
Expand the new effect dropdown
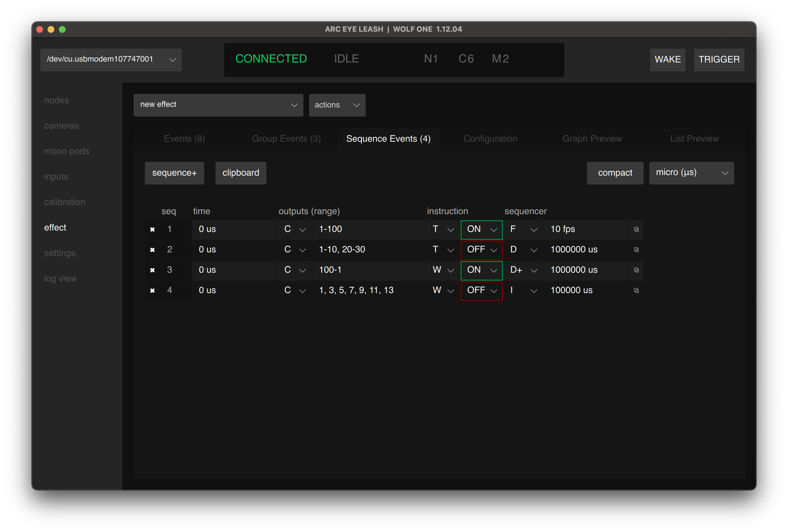pos(218,105)
